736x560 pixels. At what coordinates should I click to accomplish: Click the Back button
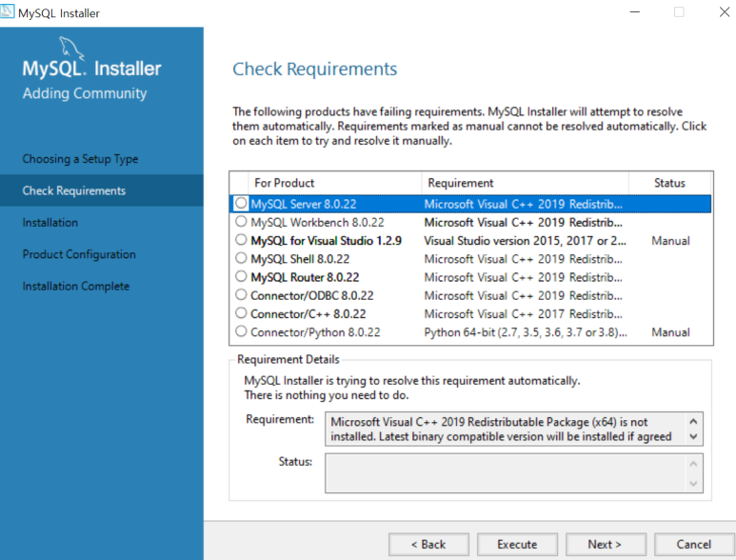[x=428, y=545]
